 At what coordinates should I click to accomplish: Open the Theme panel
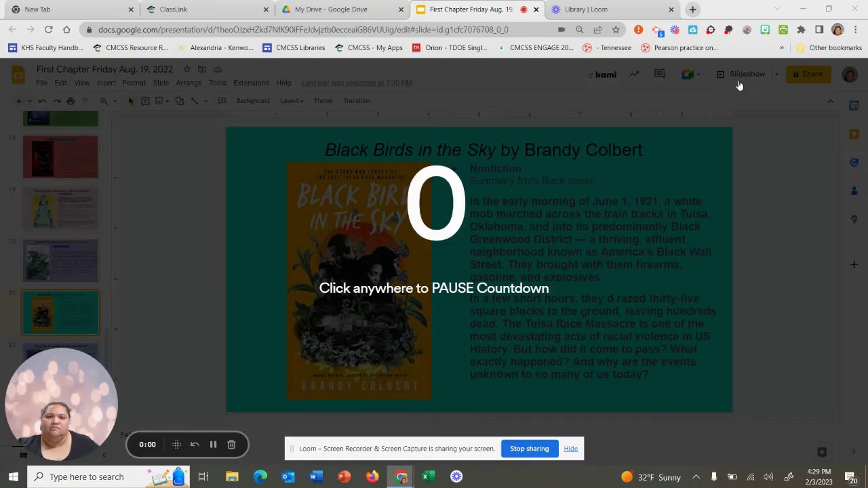tap(323, 101)
